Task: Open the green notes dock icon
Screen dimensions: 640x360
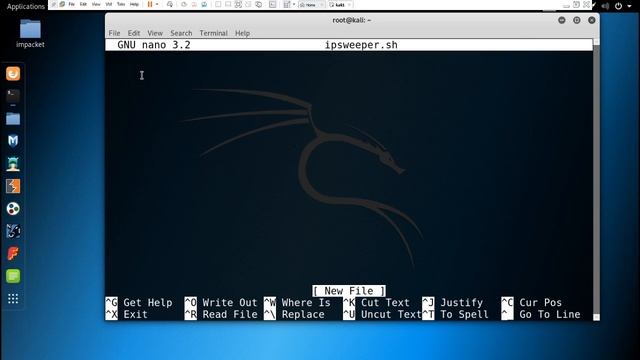Action: tap(13, 276)
